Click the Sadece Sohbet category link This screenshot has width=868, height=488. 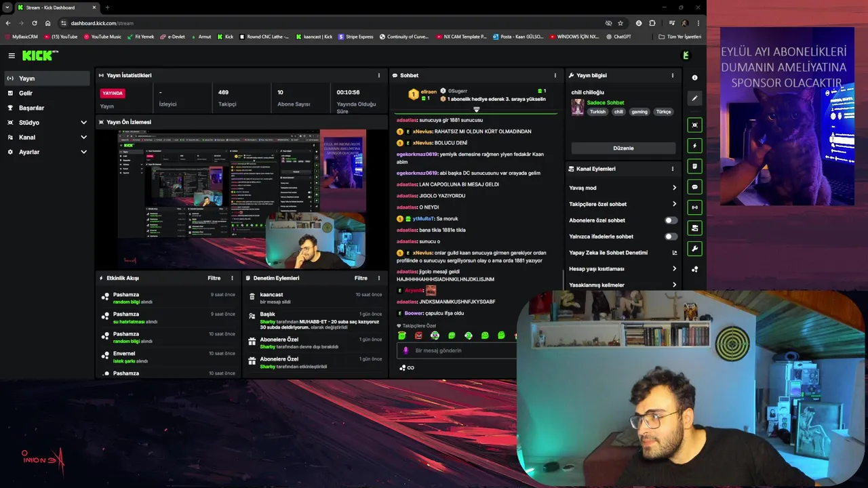(x=605, y=103)
